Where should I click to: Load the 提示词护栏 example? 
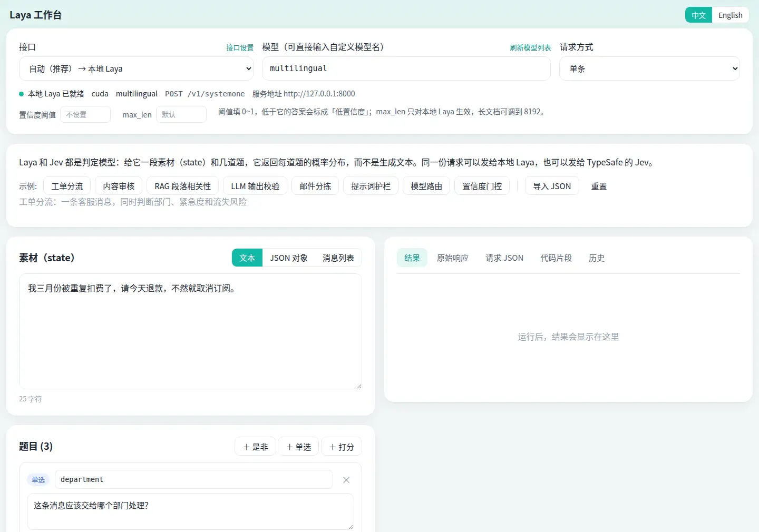point(371,186)
